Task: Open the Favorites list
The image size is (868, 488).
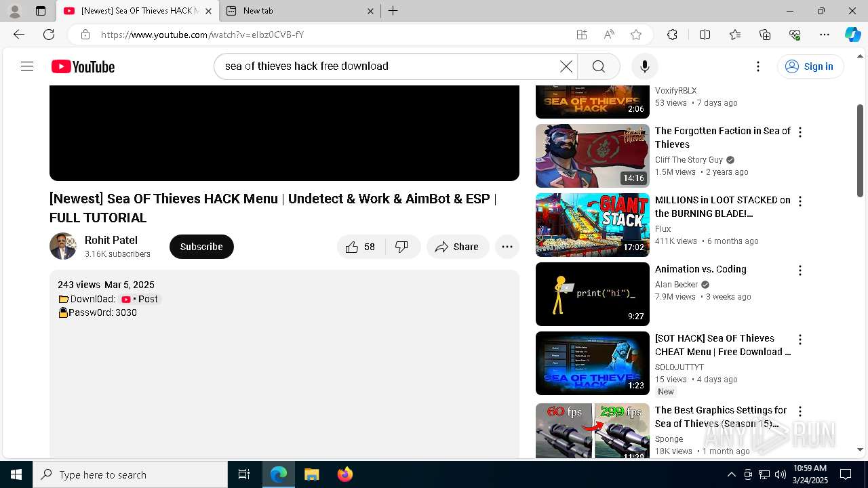Action: coord(735,35)
